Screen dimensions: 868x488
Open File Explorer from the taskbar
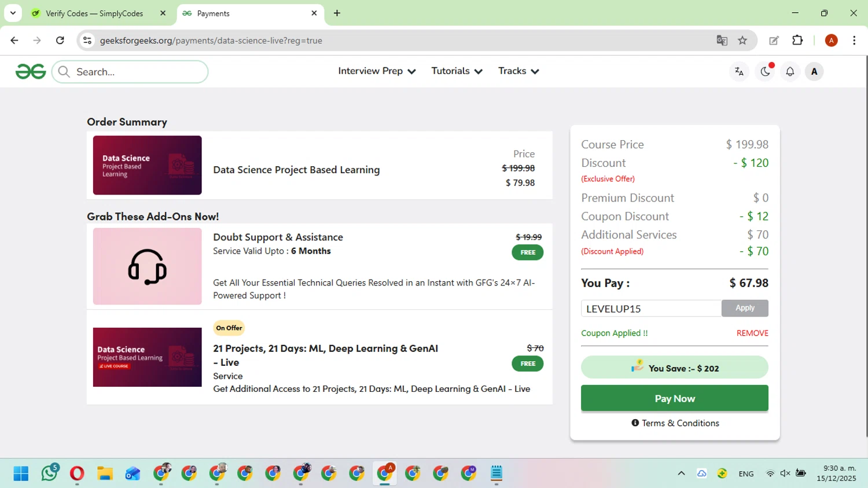(x=105, y=474)
